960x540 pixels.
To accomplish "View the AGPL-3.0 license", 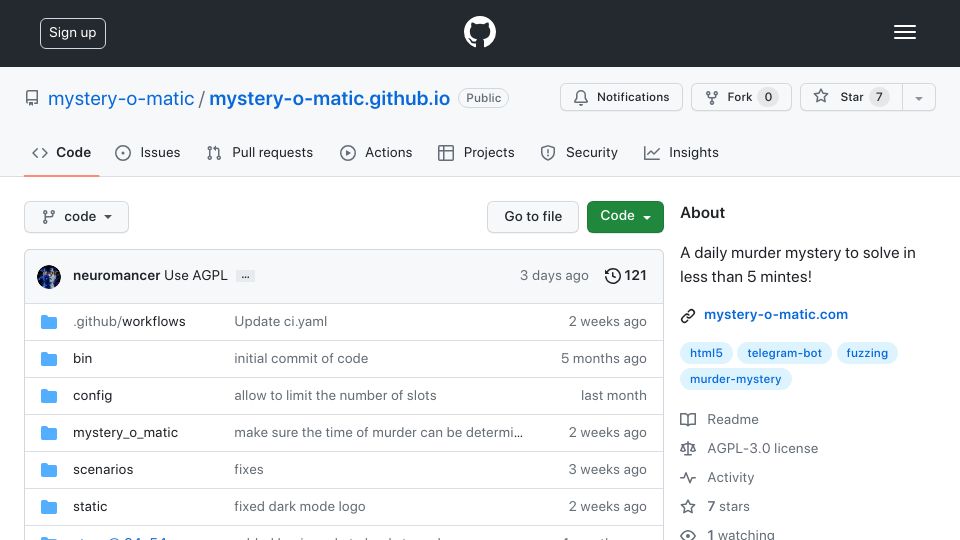I will [x=762, y=448].
